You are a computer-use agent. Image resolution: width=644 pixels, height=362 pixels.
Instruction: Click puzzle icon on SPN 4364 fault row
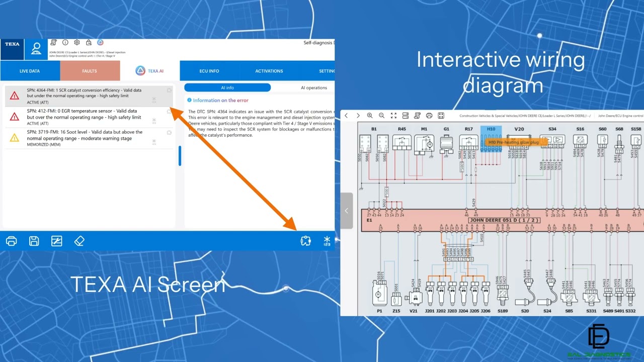[169, 90]
